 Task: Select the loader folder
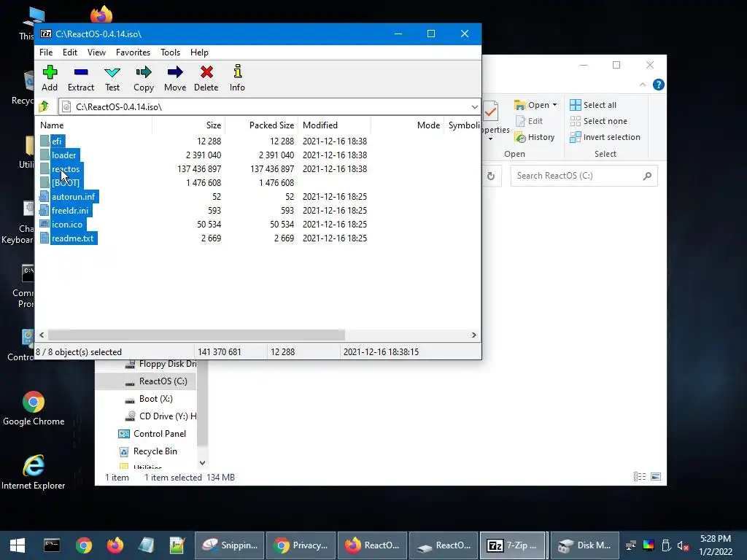(x=64, y=155)
